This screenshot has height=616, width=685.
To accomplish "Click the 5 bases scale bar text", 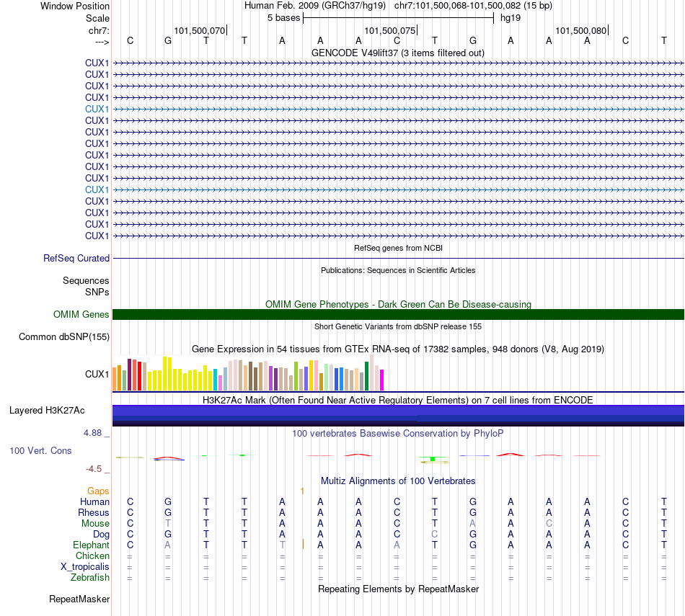I will click(284, 18).
